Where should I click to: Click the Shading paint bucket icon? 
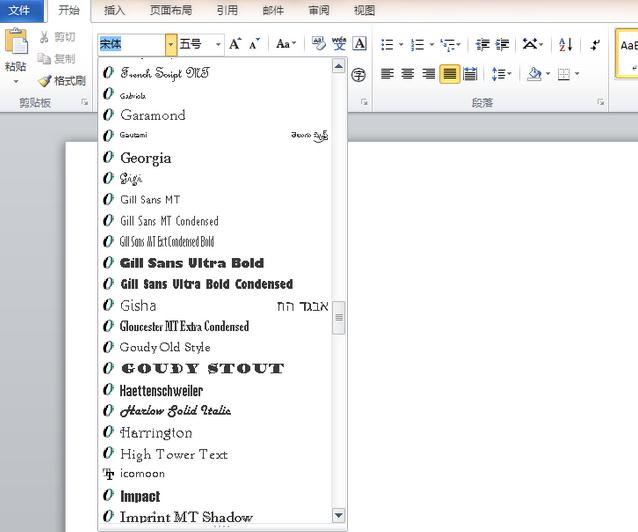pyautogui.click(x=535, y=74)
